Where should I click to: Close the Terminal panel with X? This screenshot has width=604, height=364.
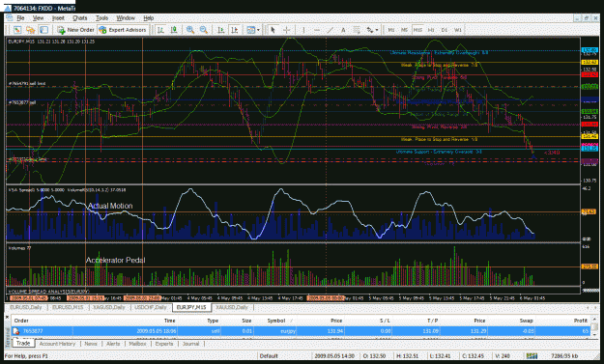7,317
